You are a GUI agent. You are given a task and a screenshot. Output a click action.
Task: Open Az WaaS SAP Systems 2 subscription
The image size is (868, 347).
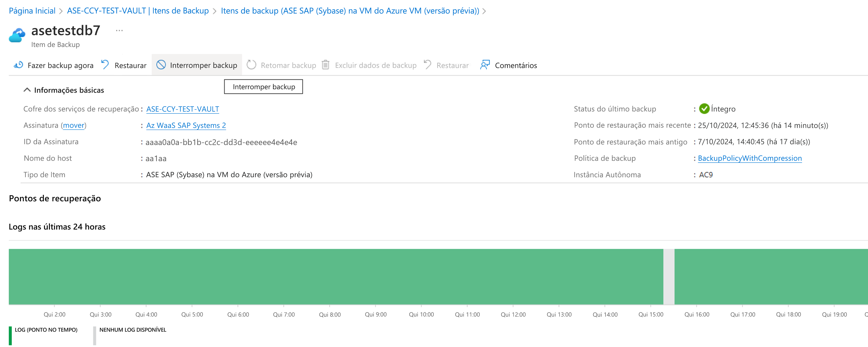[x=186, y=126]
